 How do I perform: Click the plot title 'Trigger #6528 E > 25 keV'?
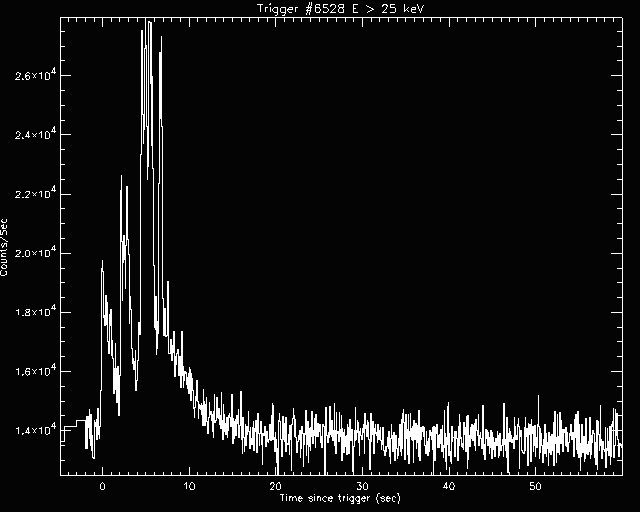coord(341,8)
